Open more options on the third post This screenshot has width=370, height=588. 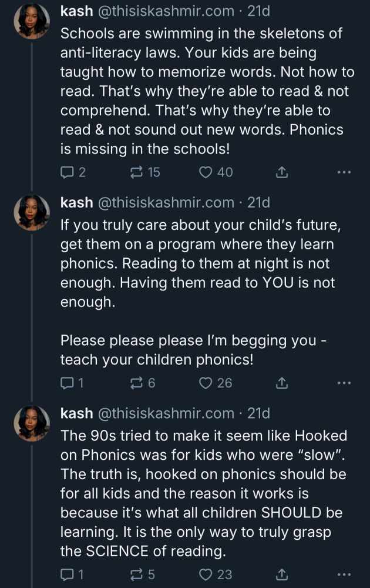point(344,574)
